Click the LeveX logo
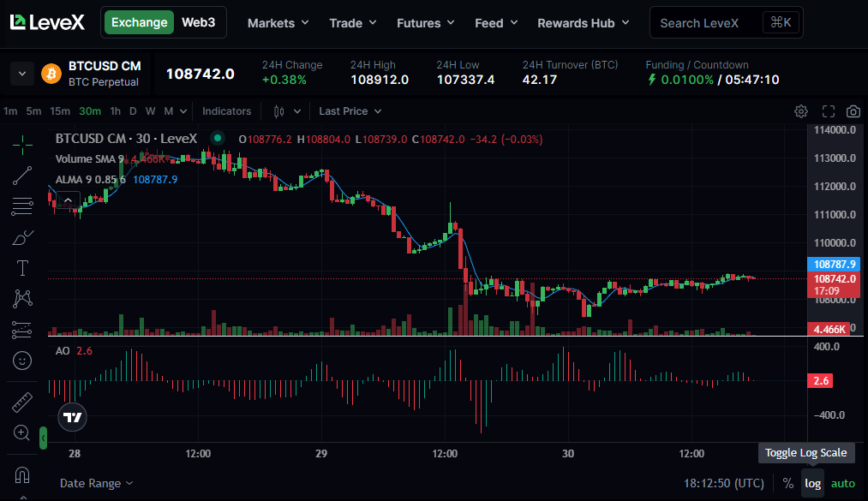This screenshot has width=868, height=501. click(47, 22)
